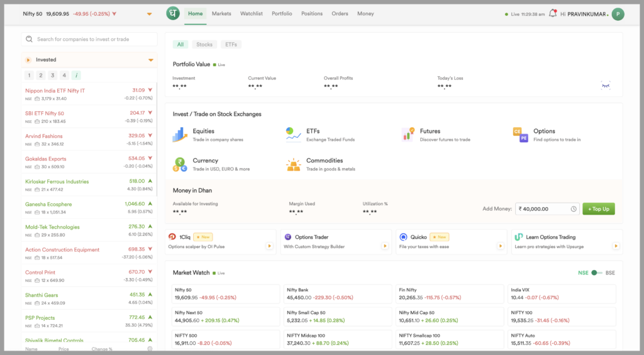Open watchlist settings gear icon
Image resolution: width=644 pixels, height=355 pixels.
tap(150, 349)
